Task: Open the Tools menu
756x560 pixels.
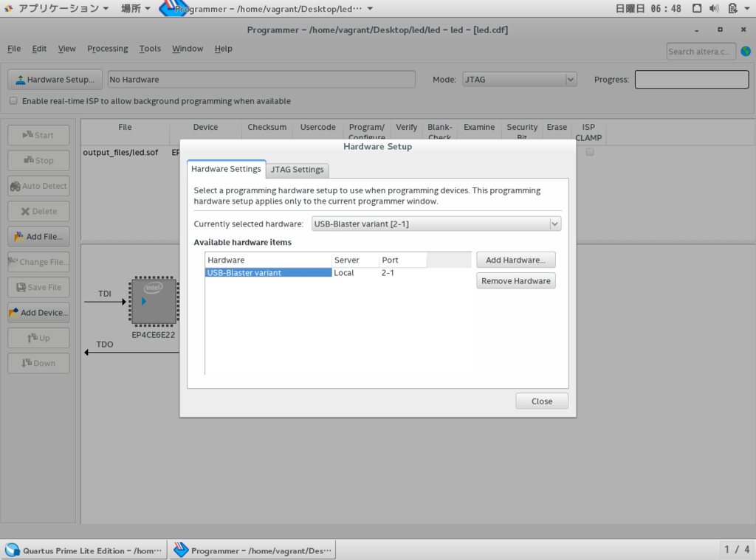Action: coord(150,48)
